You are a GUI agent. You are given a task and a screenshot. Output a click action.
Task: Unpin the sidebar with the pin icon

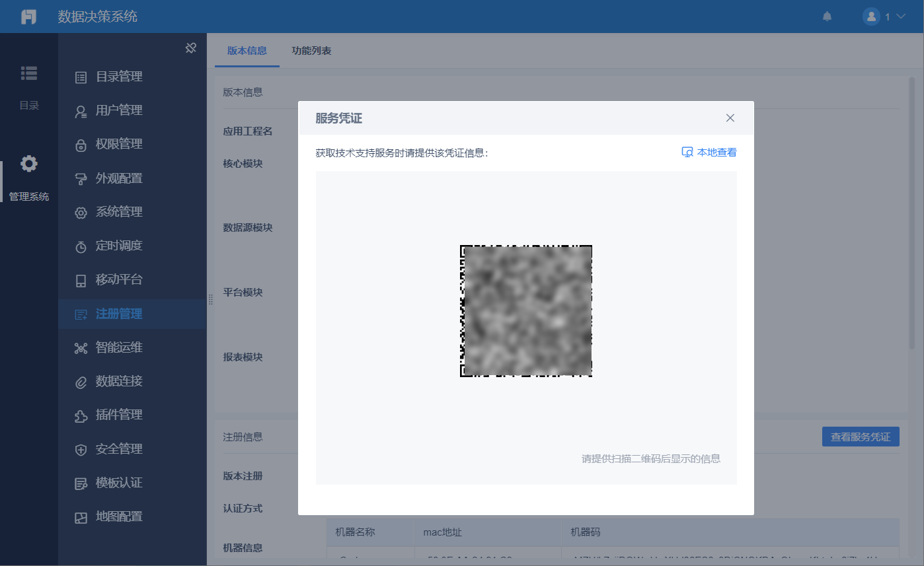(191, 48)
